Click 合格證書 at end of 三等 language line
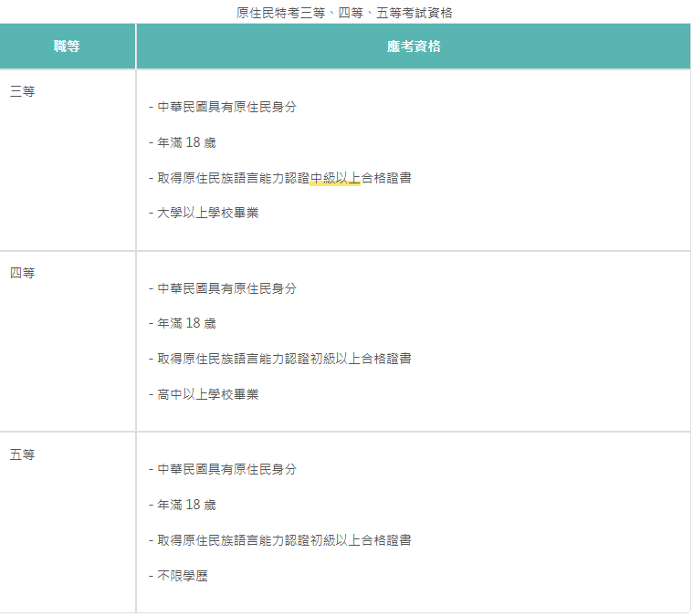Viewport: 693px width, 616px height. 386,178
